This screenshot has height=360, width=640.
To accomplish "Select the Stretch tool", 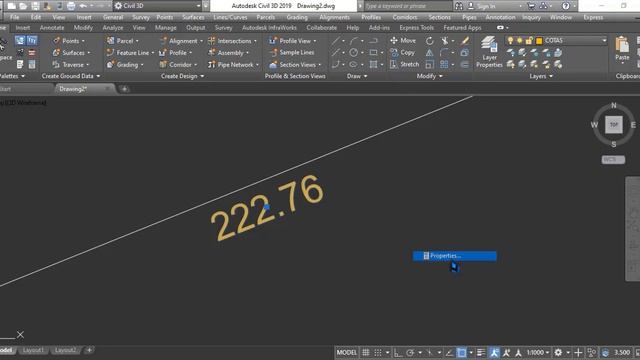I will [x=404, y=64].
